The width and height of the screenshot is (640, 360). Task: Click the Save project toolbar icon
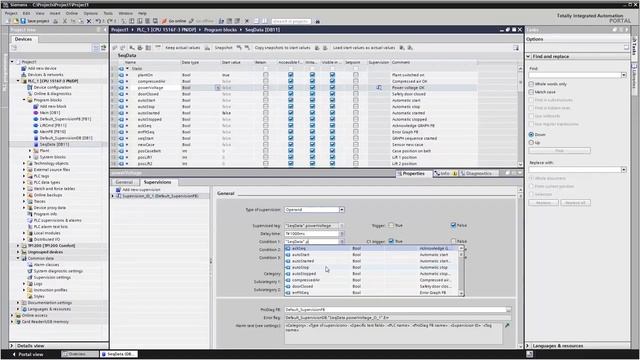(x=23, y=21)
